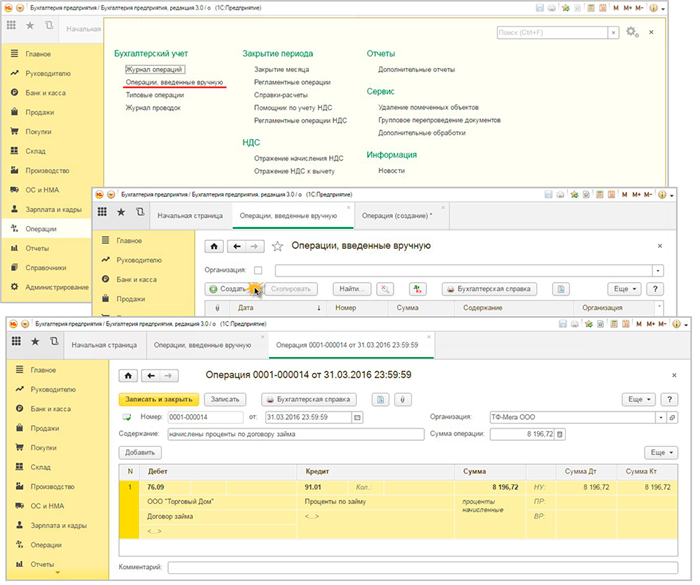This screenshot has height=585, width=700.
Task: Select Операции section in top window sidebar
Action: pyautogui.click(x=46, y=229)
